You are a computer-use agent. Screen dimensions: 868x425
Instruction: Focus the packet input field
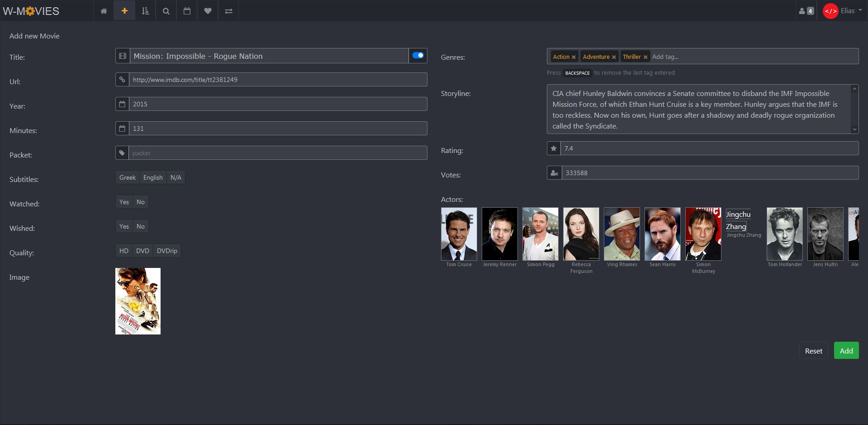pyautogui.click(x=278, y=153)
